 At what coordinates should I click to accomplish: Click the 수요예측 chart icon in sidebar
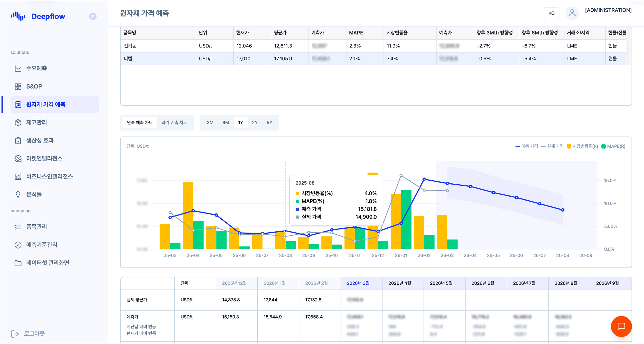click(x=18, y=69)
